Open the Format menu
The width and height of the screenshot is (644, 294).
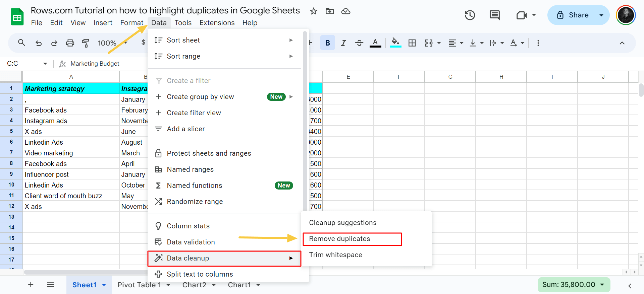click(131, 23)
